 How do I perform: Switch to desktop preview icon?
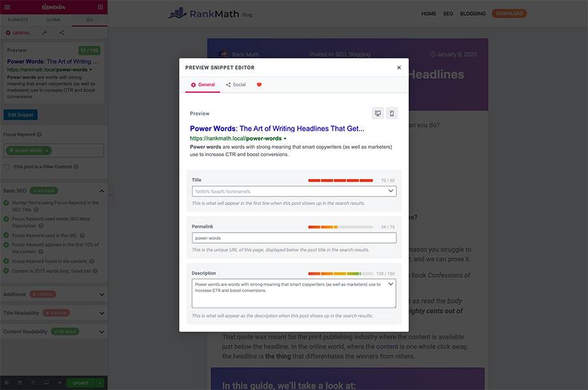click(378, 113)
